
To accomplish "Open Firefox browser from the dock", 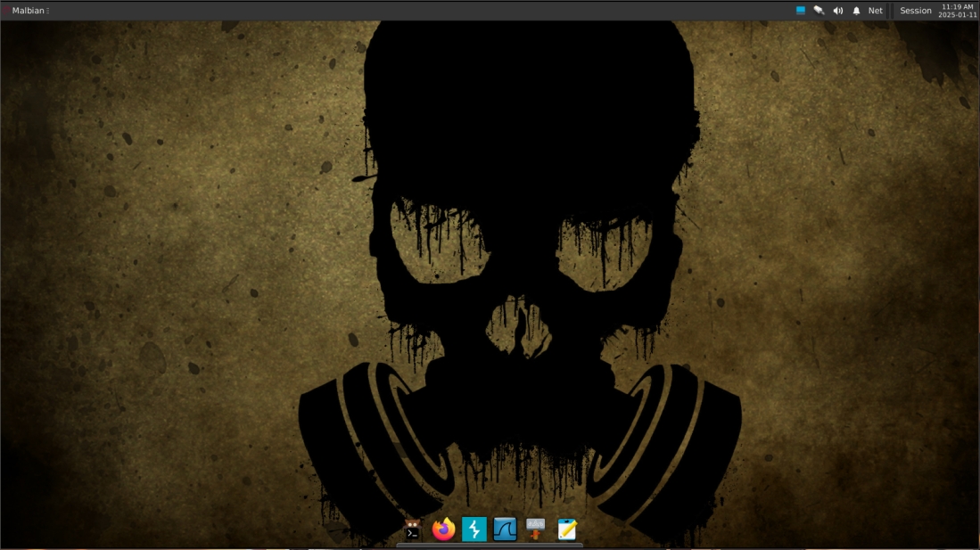I will (x=444, y=529).
